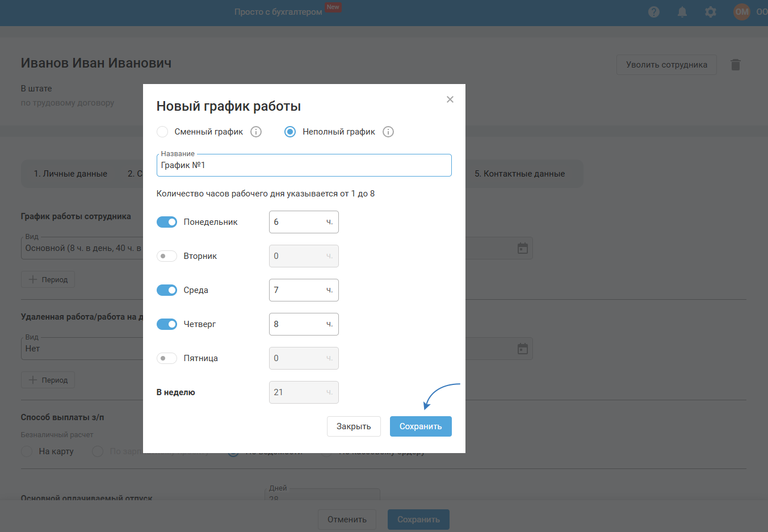Disable the Понедельник toggle
The height and width of the screenshot is (532, 768).
[x=167, y=222]
